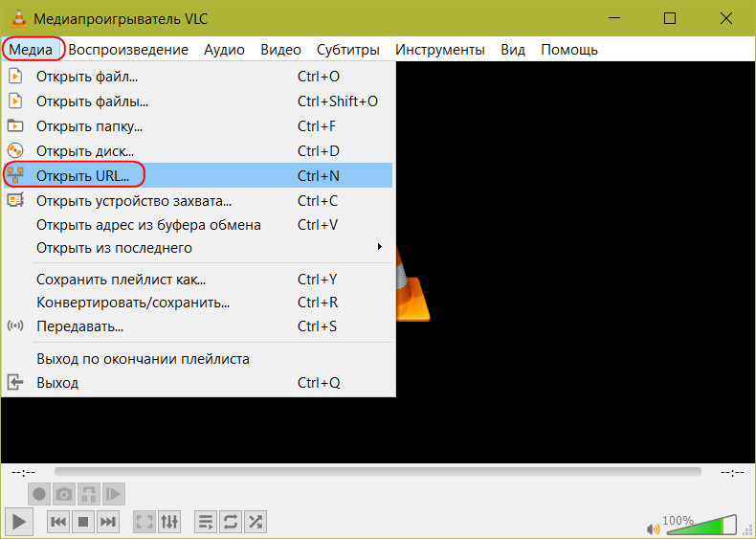The height and width of the screenshot is (539, 756).
Task: Click Открыть URL... menu entry
Action: (x=198, y=175)
